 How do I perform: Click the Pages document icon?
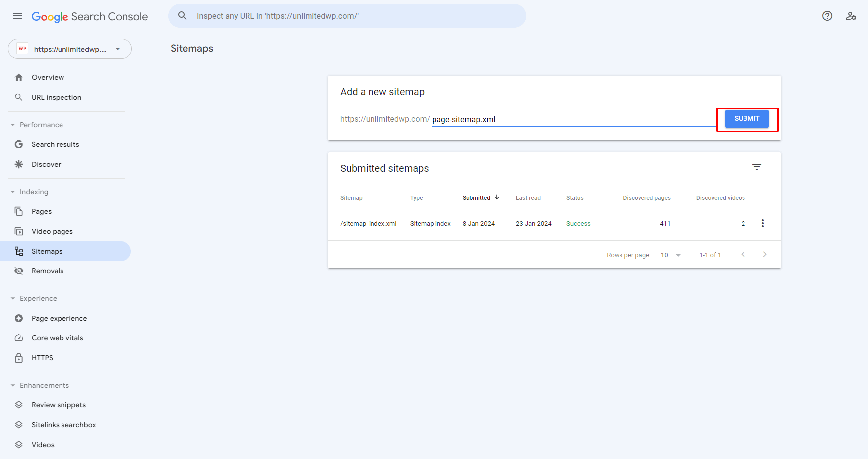19,211
